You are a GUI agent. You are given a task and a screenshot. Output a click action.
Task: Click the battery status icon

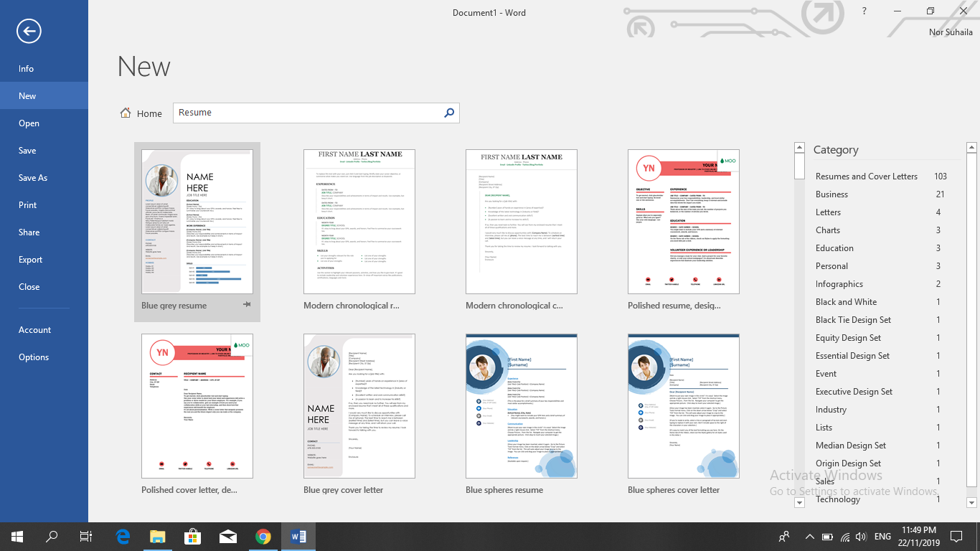[x=827, y=537]
